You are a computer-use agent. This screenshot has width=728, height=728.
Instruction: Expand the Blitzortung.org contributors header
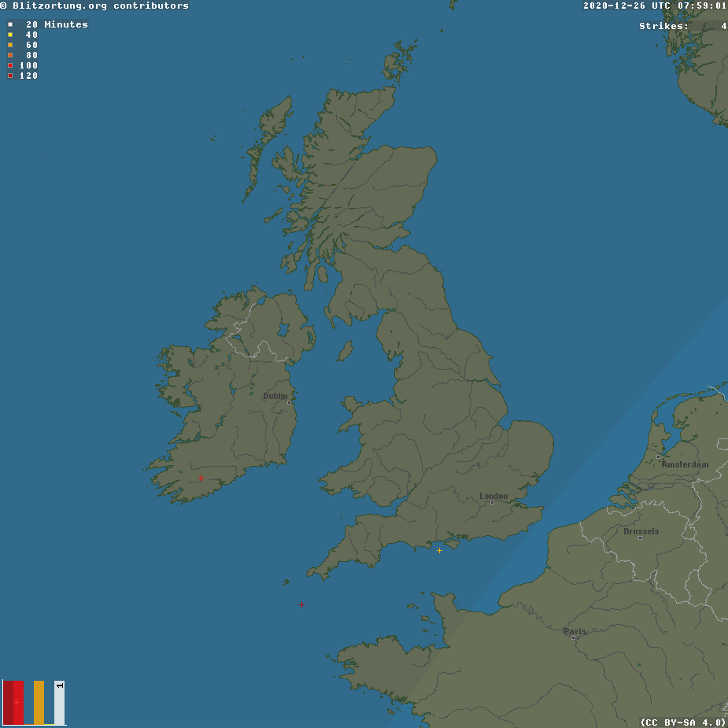point(94,6)
